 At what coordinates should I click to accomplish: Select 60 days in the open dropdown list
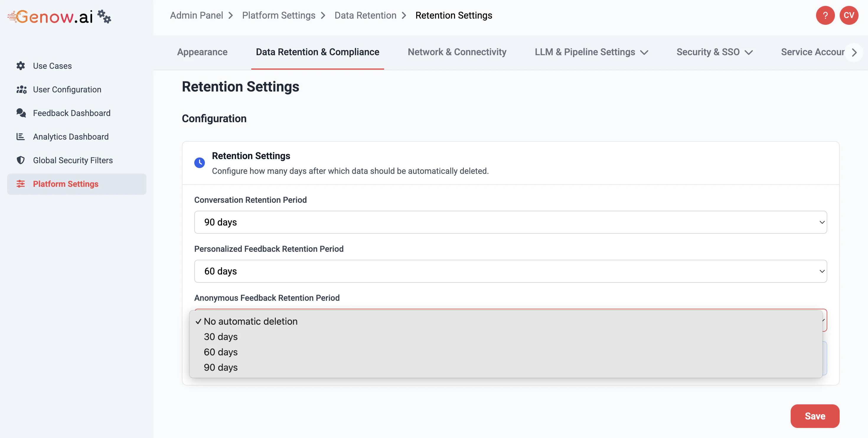click(506, 352)
